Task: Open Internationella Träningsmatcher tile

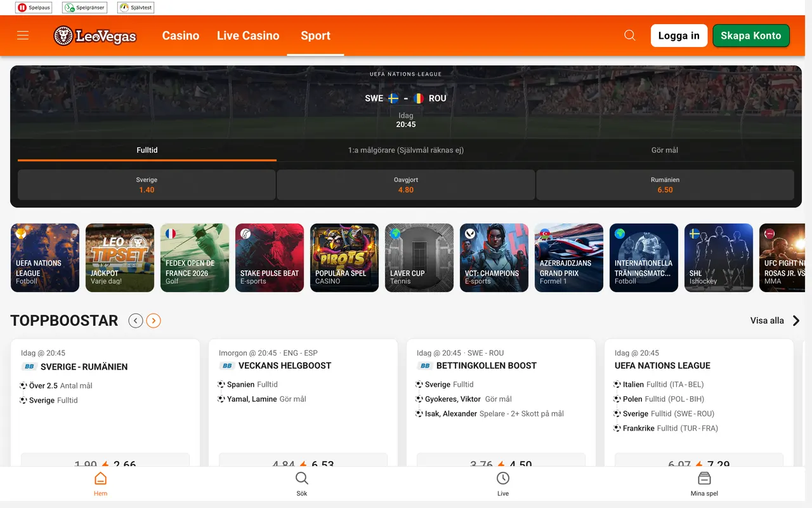Action: coord(644,258)
